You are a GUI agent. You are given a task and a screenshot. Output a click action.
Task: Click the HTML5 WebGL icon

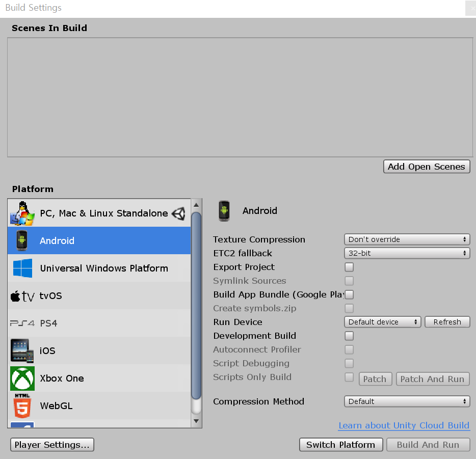point(22,406)
